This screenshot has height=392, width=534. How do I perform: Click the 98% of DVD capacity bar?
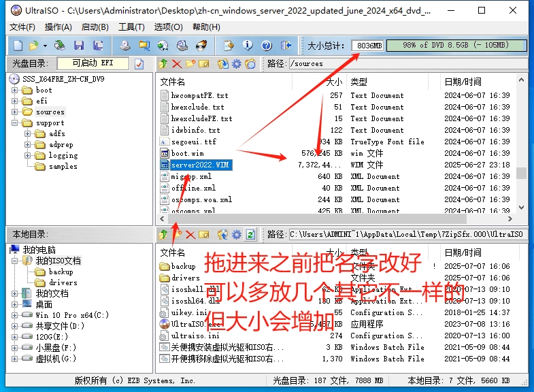coord(456,46)
